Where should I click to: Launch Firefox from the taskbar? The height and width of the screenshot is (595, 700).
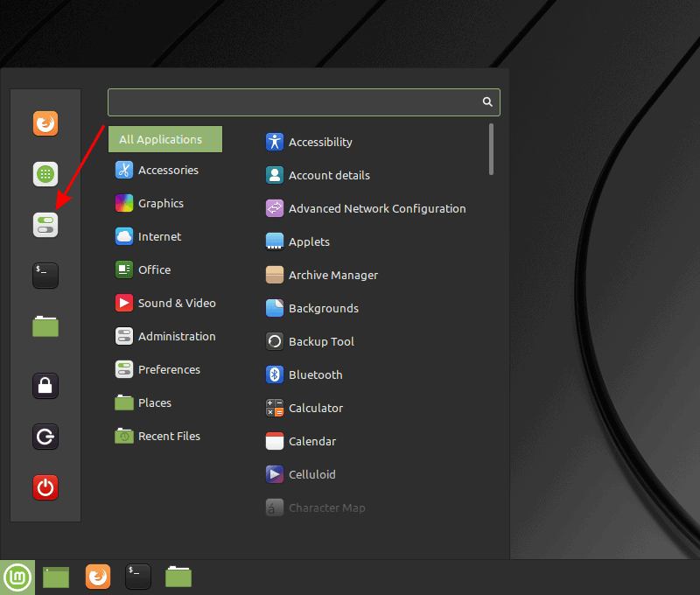[x=97, y=577]
